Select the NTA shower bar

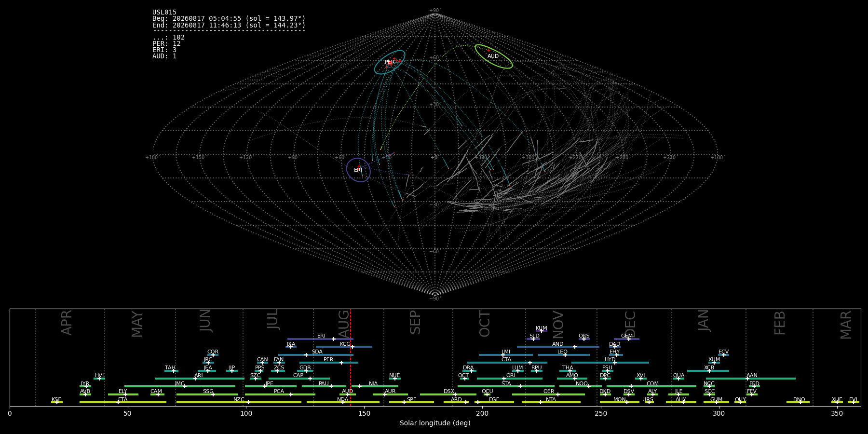coord(551,402)
